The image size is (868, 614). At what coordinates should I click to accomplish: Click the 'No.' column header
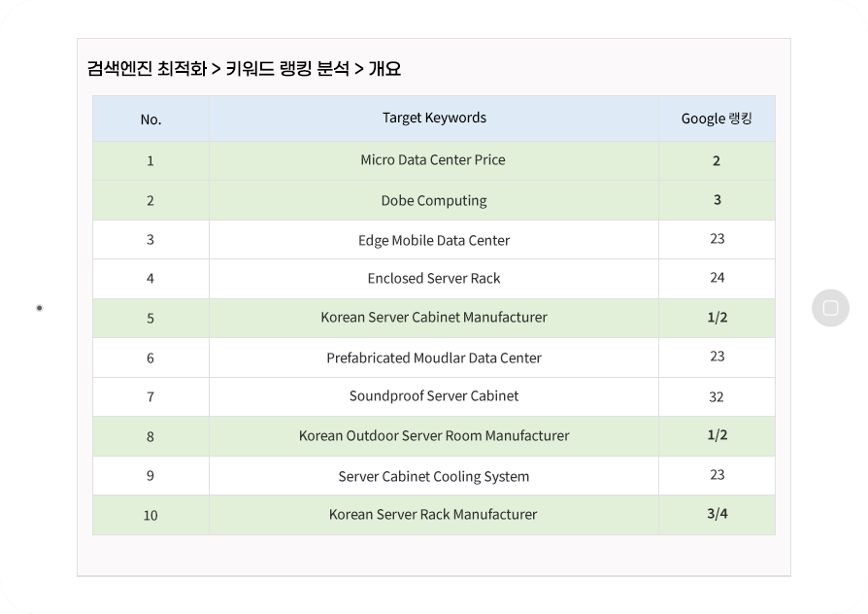point(150,119)
